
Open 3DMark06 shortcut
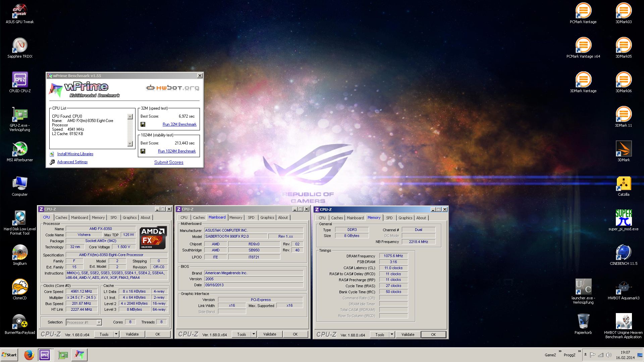[x=624, y=82]
